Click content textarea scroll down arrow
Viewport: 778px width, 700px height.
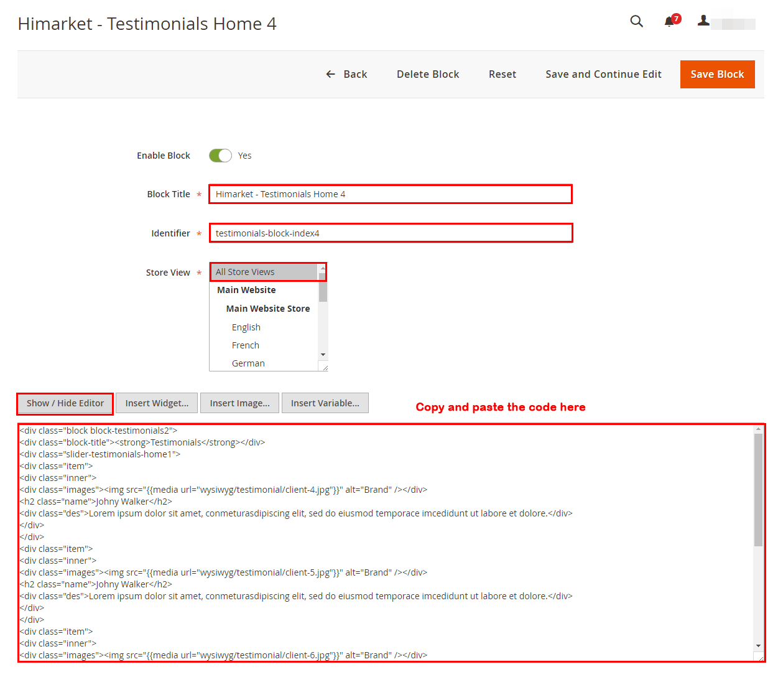coord(758,646)
